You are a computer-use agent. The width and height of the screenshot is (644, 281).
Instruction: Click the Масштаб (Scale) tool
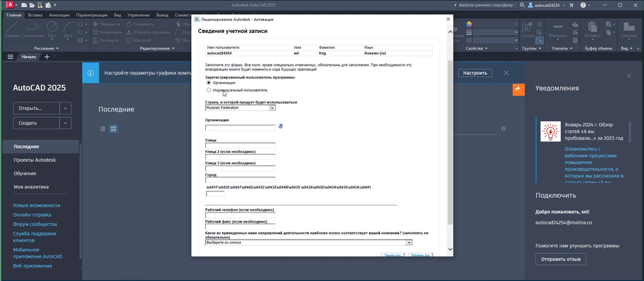[139, 41]
